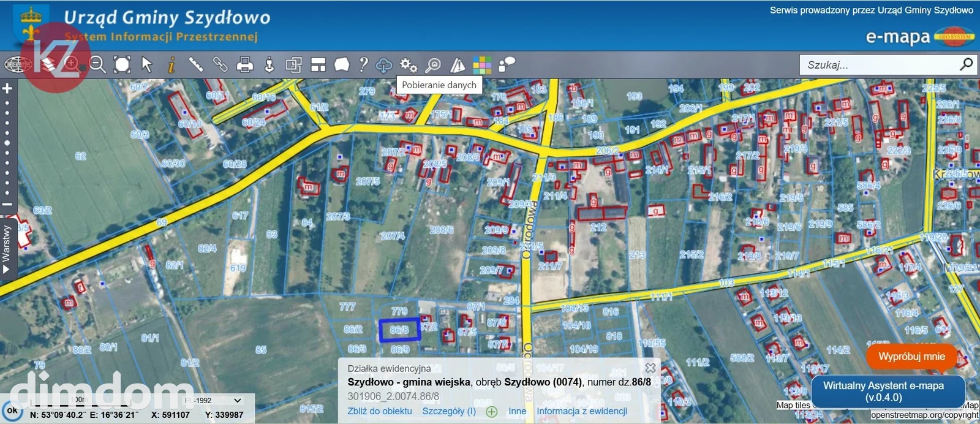Viewport: 980px width, 424px height.
Task: Open 'Informacja z ewidencji' link
Action: [x=582, y=411]
